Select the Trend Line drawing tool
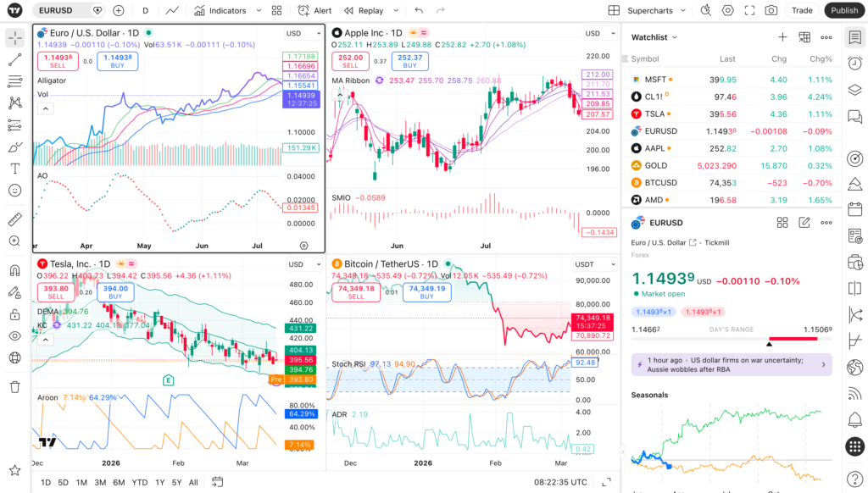868x493 pixels. coord(13,59)
